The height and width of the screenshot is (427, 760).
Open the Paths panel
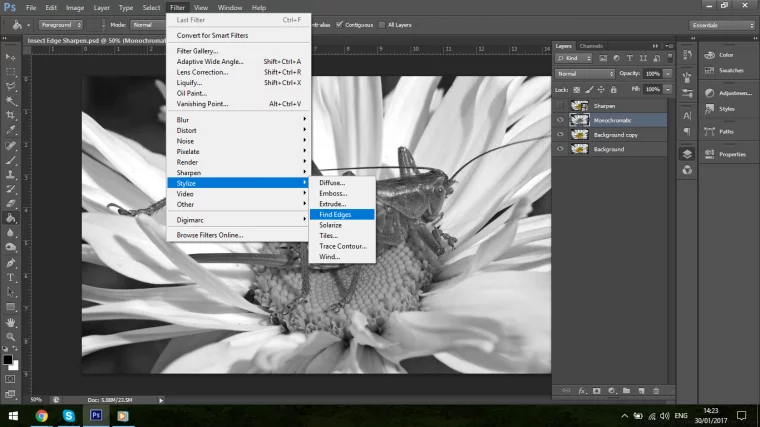pyautogui.click(x=727, y=132)
